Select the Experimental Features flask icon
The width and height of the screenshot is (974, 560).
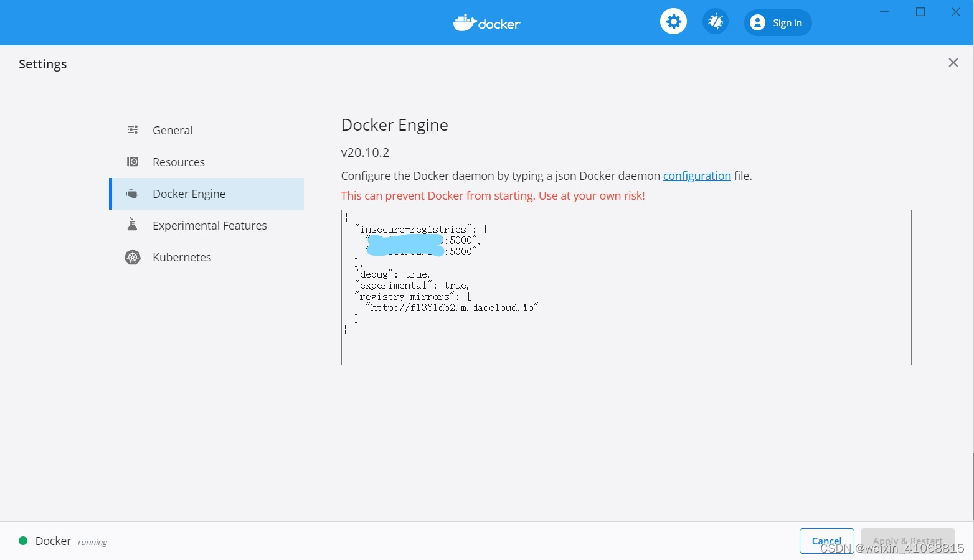pos(132,225)
